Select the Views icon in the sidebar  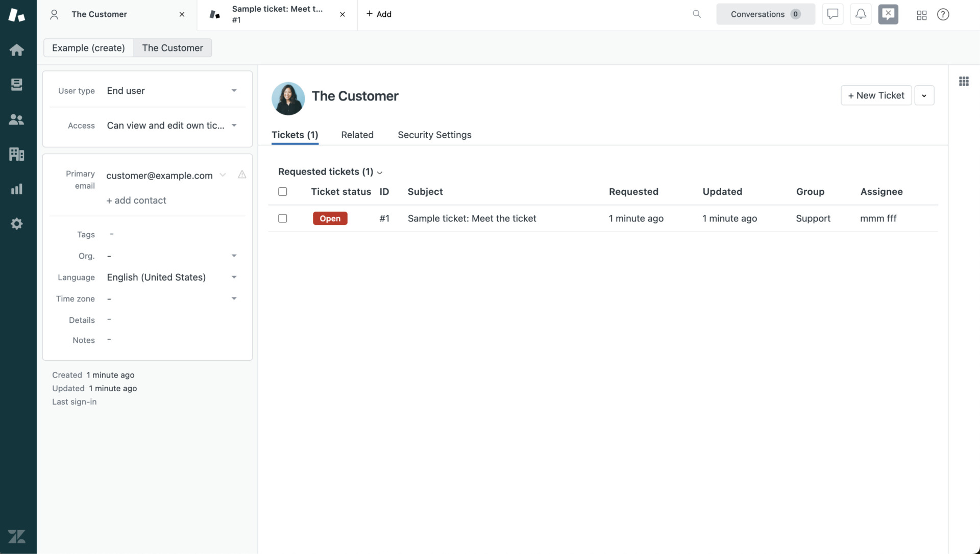click(x=17, y=84)
